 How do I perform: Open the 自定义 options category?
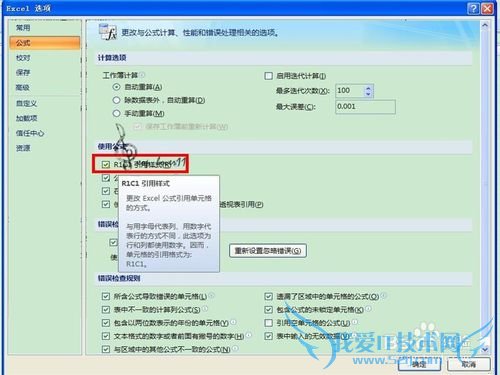pos(26,103)
